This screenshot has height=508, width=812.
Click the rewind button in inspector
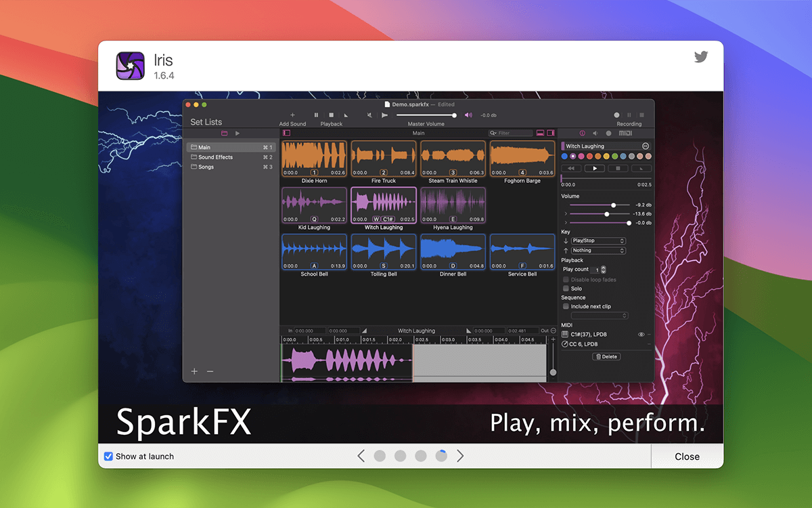[x=572, y=168]
